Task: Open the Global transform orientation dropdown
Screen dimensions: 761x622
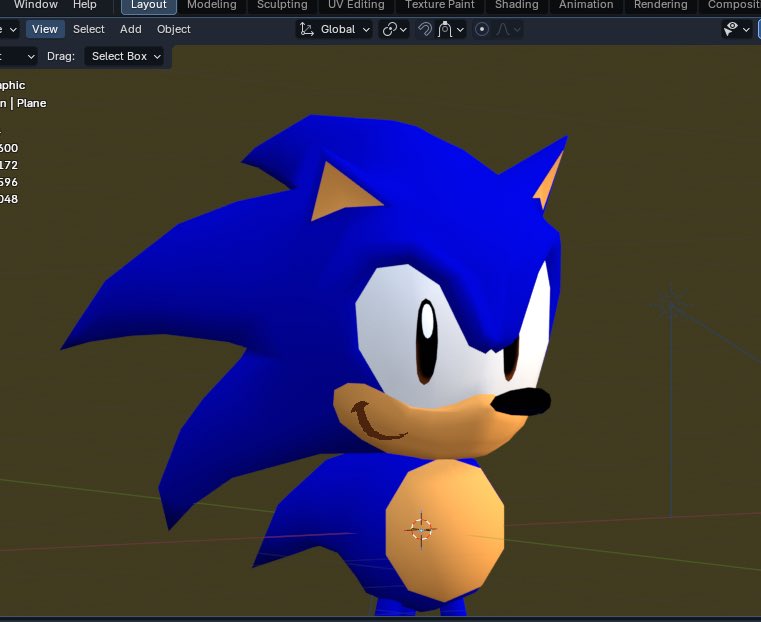Action: 334,30
